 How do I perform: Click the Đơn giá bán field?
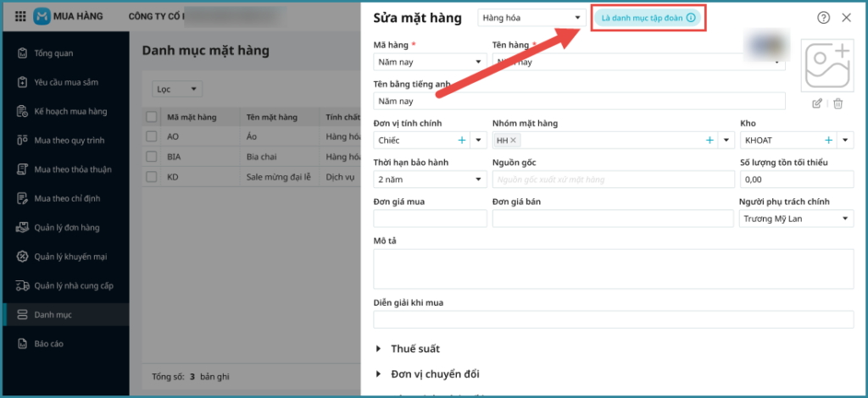click(614, 218)
